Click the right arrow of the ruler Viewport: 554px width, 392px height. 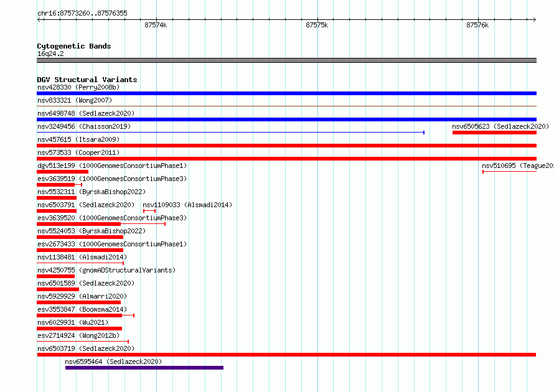[535, 19]
